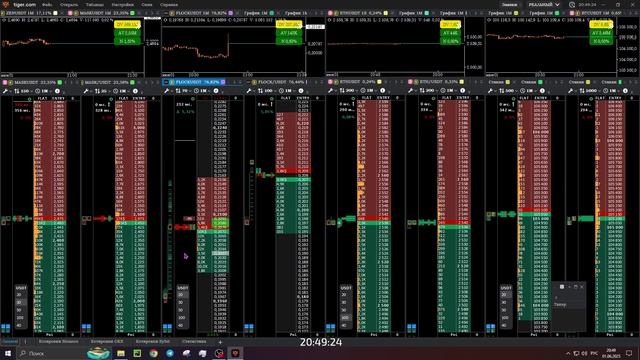The width and height of the screenshot is (640, 360).
Task: Click the Заявки button in the title bar
Action: (509, 4)
